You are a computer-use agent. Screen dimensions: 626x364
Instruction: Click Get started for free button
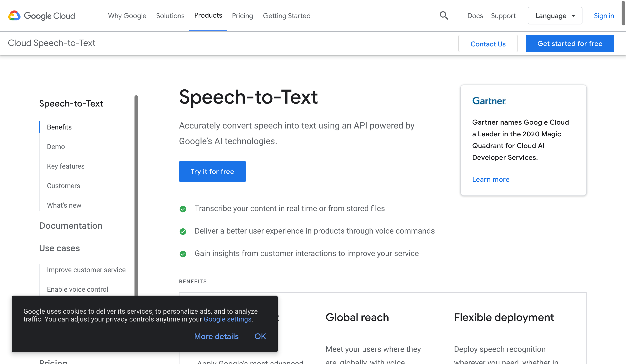click(570, 43)
